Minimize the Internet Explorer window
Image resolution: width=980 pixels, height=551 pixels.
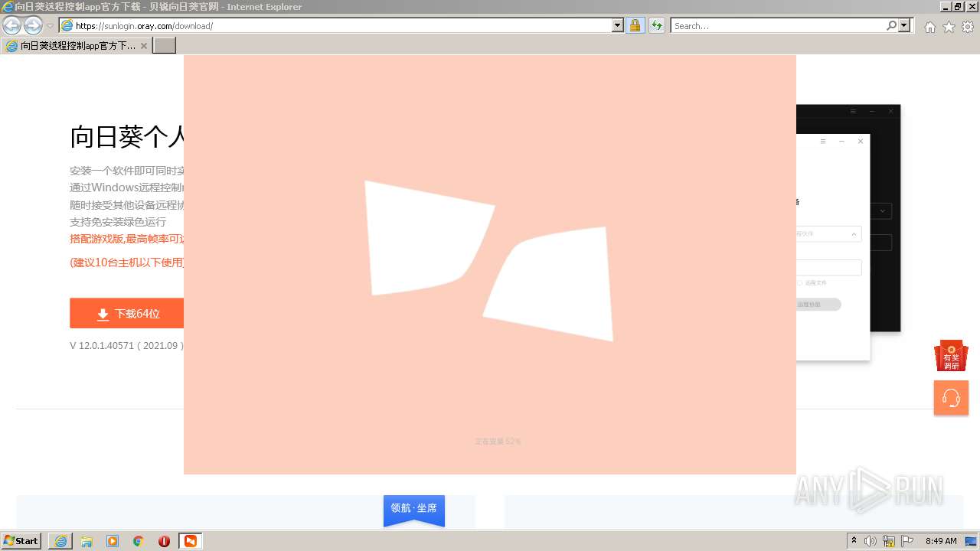click(945, 7)
